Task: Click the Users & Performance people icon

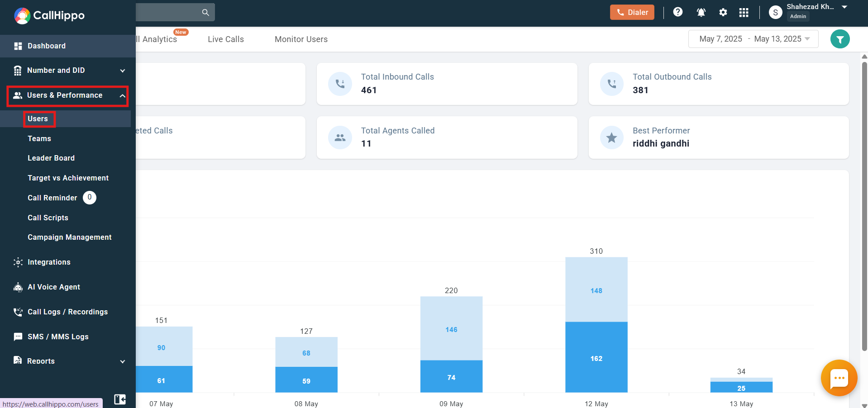Action: (18, 95)
